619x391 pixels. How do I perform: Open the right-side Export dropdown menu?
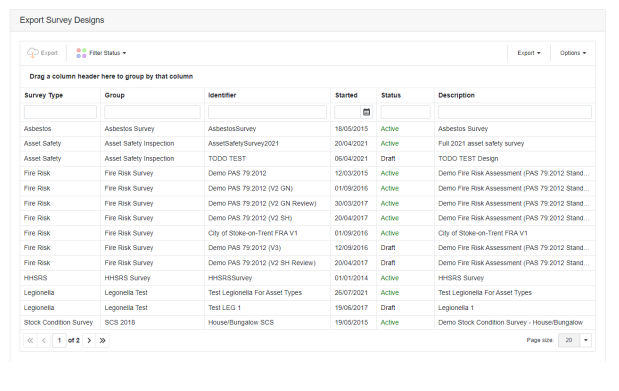click(x=529, y=53)
